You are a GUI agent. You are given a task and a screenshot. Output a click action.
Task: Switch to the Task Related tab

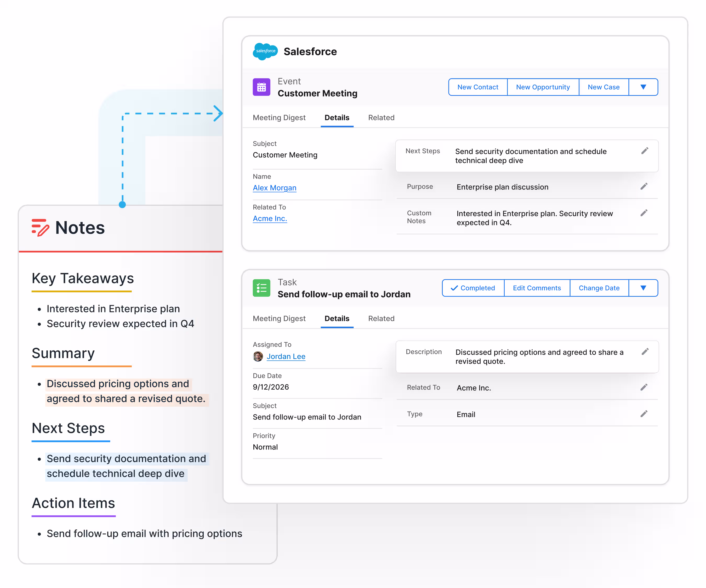[x=381, y=319]
